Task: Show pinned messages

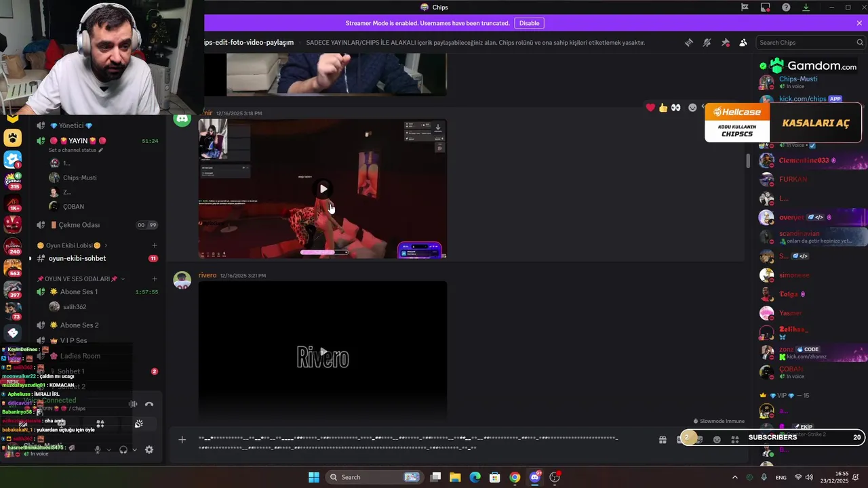Action: coord(725,43)
